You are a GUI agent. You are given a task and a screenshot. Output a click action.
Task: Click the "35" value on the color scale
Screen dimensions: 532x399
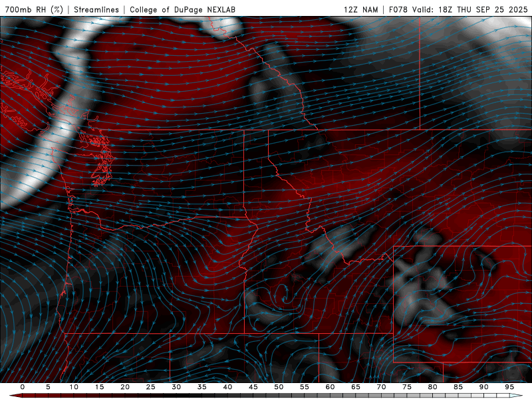[x=202, y=387]
